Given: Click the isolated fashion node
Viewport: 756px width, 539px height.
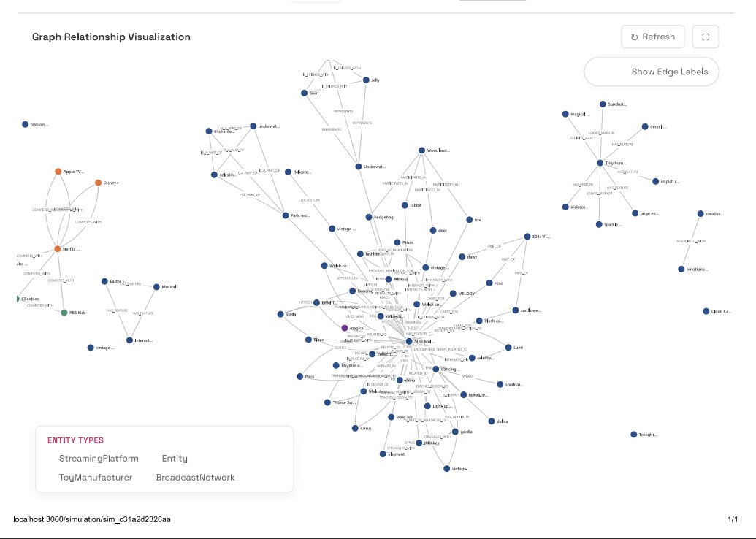Looking at the screenshot, I should (25, 124).
